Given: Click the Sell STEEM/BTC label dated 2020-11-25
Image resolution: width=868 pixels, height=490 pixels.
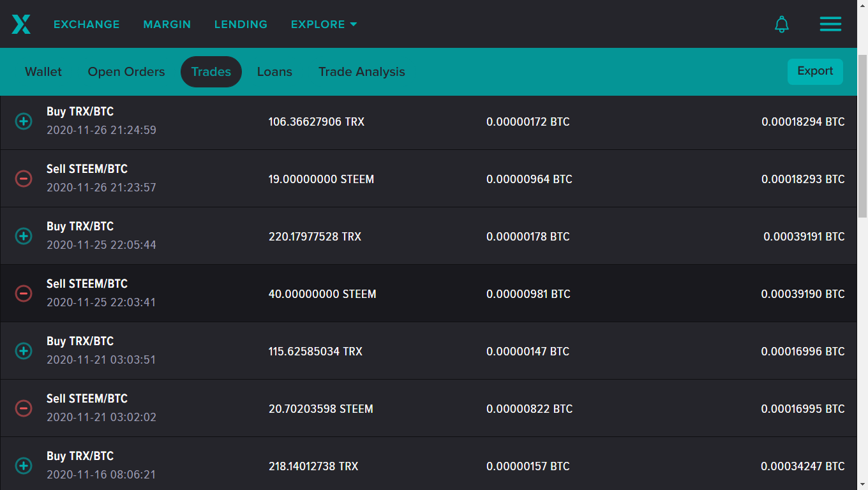Looking at the screenshot, I should (87, 284).
